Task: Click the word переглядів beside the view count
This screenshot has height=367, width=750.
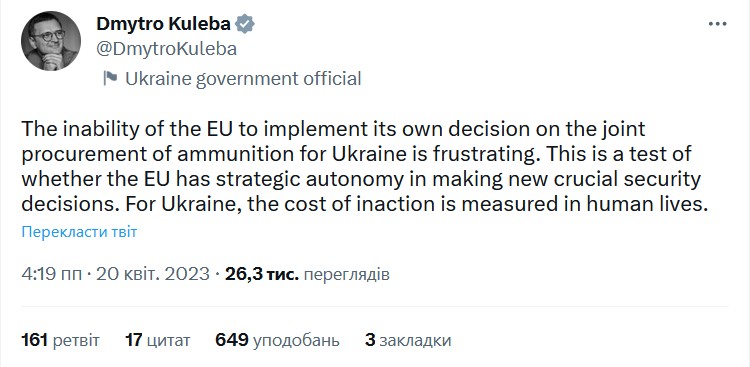Action: click(x=347, y=274)
